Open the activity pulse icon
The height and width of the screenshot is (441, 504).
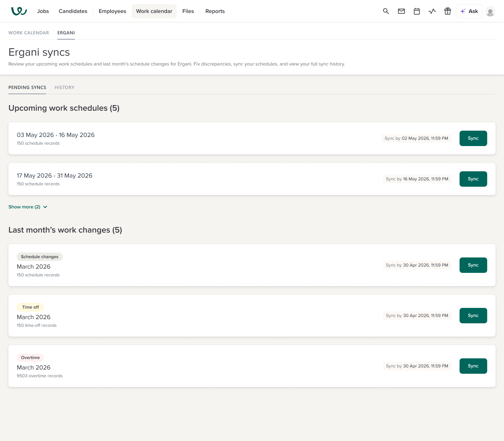(x=432, y=11)
